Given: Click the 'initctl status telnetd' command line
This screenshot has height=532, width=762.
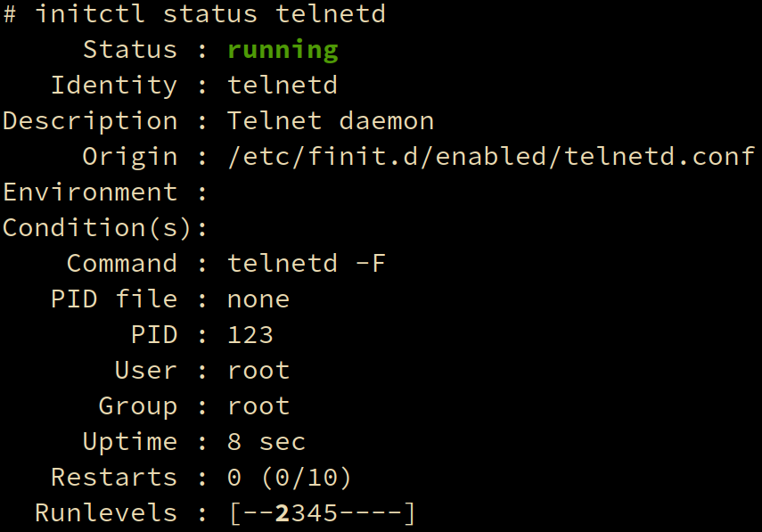Looking at the screenshot, I should (210, 13).
